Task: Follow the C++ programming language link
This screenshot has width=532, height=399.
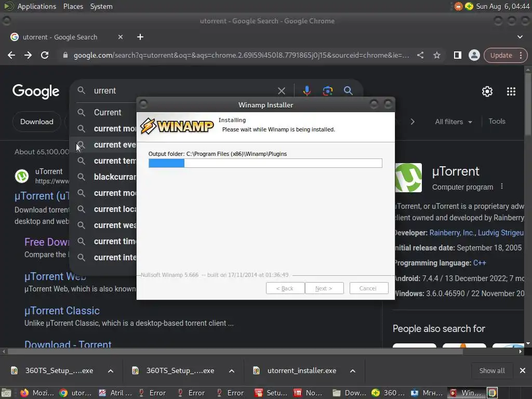Action: tap(480, 263)
